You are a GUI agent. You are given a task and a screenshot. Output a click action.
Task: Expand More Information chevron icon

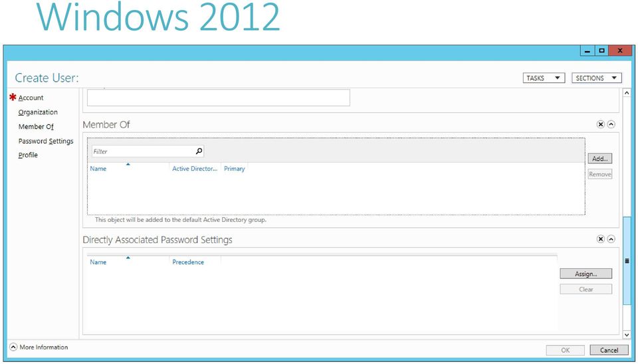(x=13, y=347)
